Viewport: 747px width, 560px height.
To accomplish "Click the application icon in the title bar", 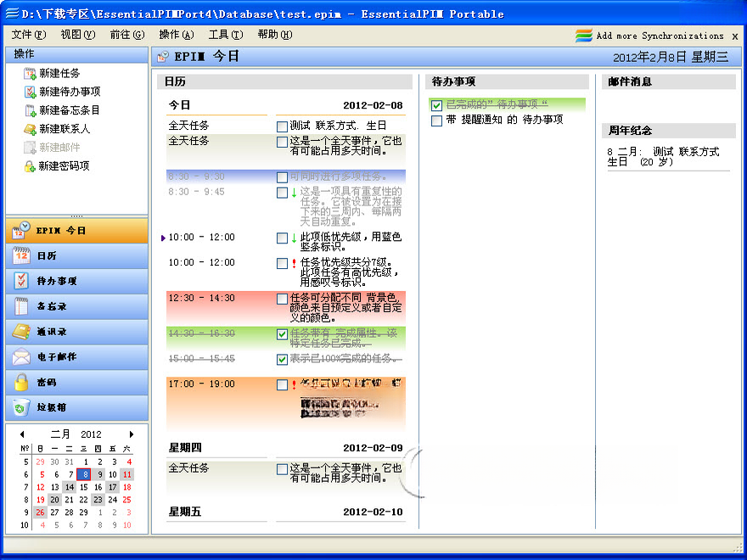I will [x=11, y=14].
